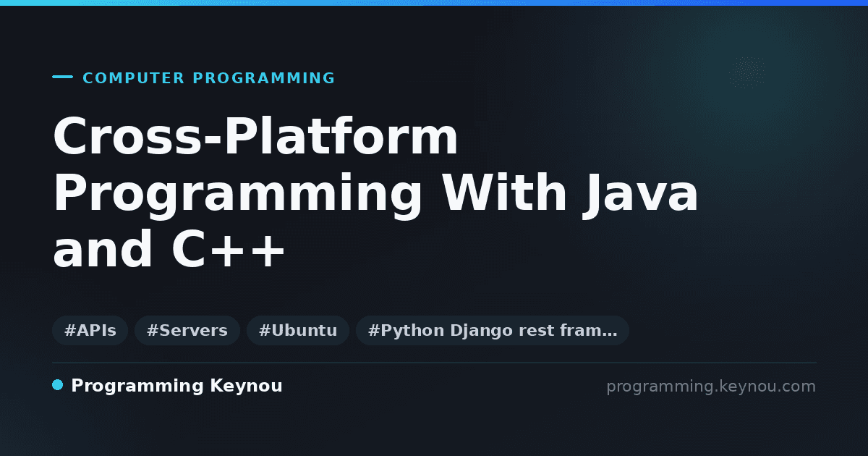Screen dimensions: 868x456
Task: Click the Cross-Platform Programming With Java headline
Action: point(375,194)
